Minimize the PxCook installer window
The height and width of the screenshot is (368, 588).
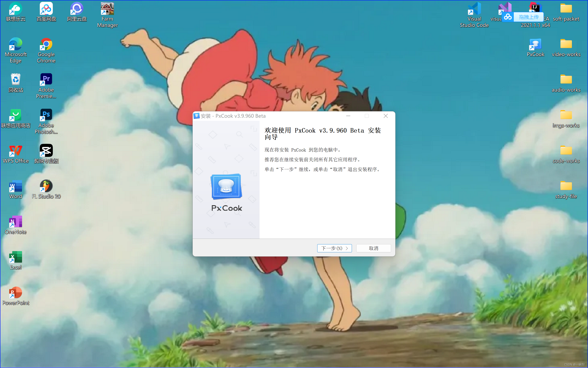348,116
